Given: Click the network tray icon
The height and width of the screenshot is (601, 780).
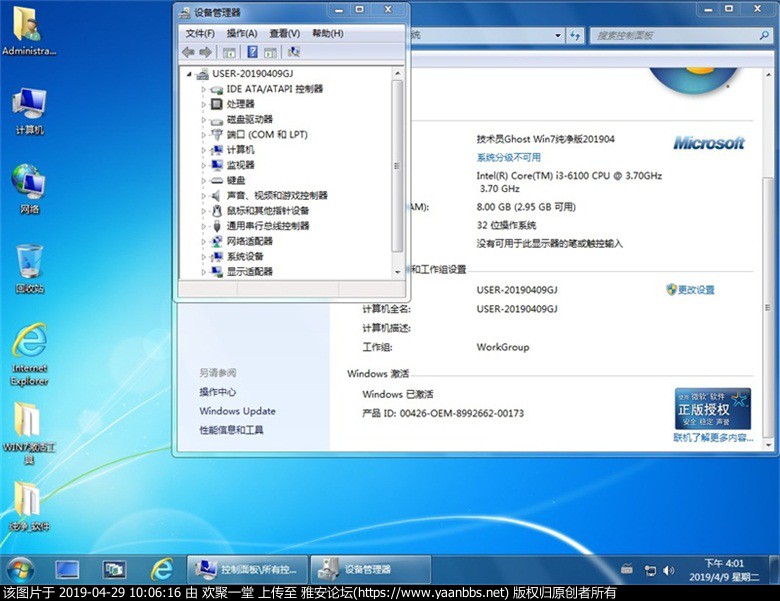Looking at the screenshot, I should (650, 570).
